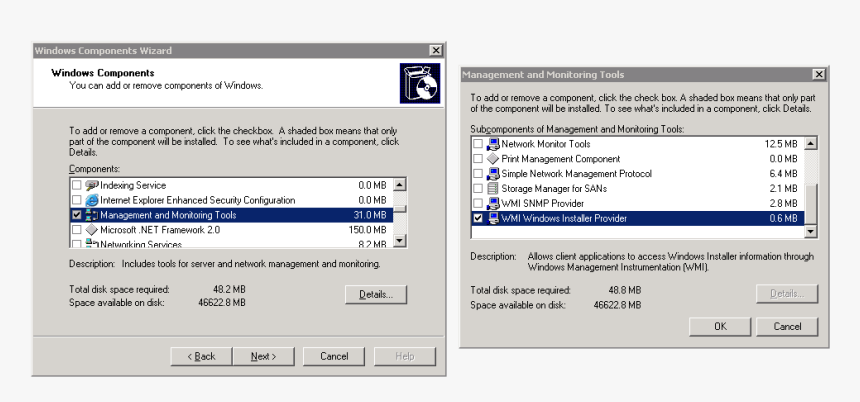Select 'Management and Monitoring Tools' list row
The image size is (860, 402).
point(231,215)
